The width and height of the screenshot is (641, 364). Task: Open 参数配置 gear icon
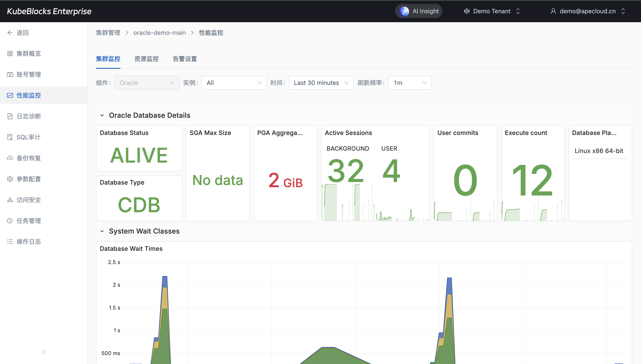click(x=10, y=179)
